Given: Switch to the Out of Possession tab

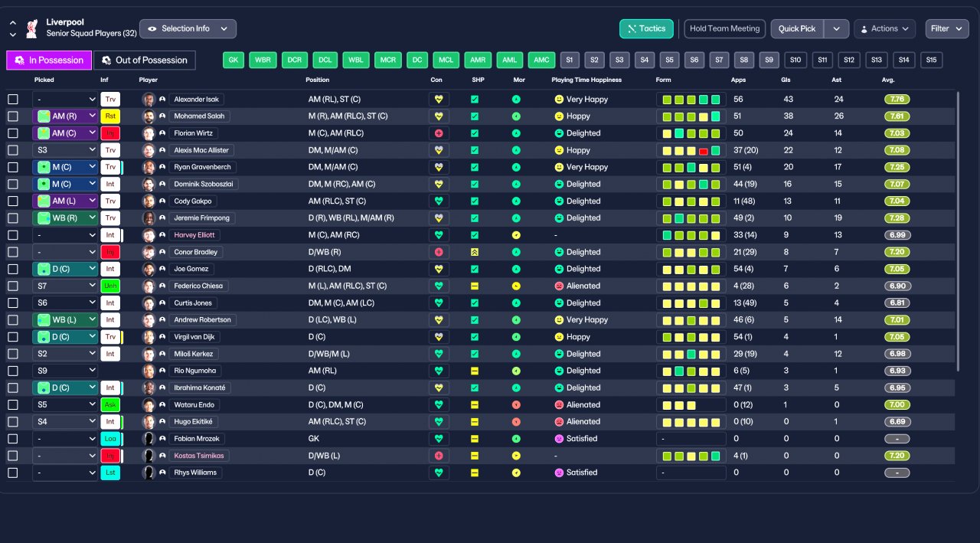Looking at the screenshot, I should pyautogui.click(x=145, y=61).
